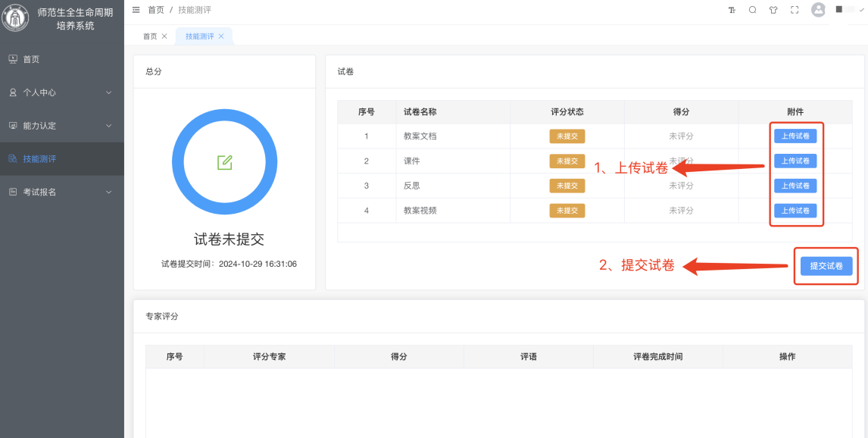Click the shirt theme icon
Screen dimensions: 868x438
click(x=773, y=10)
